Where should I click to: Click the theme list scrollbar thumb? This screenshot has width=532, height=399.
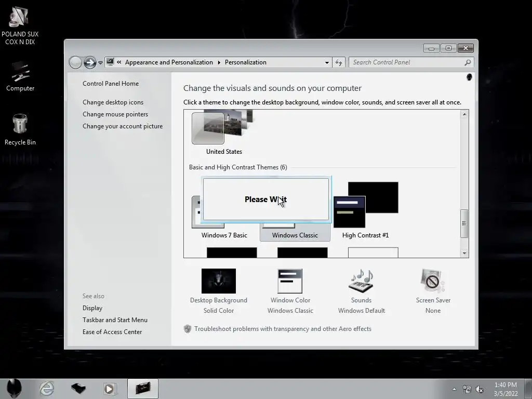click(x=464, y=223)
